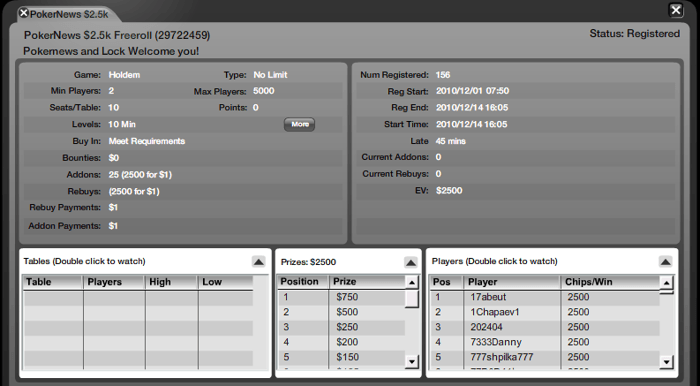Click the Players list scroll up arrow
700x386 pixels.
coord(666,282)
